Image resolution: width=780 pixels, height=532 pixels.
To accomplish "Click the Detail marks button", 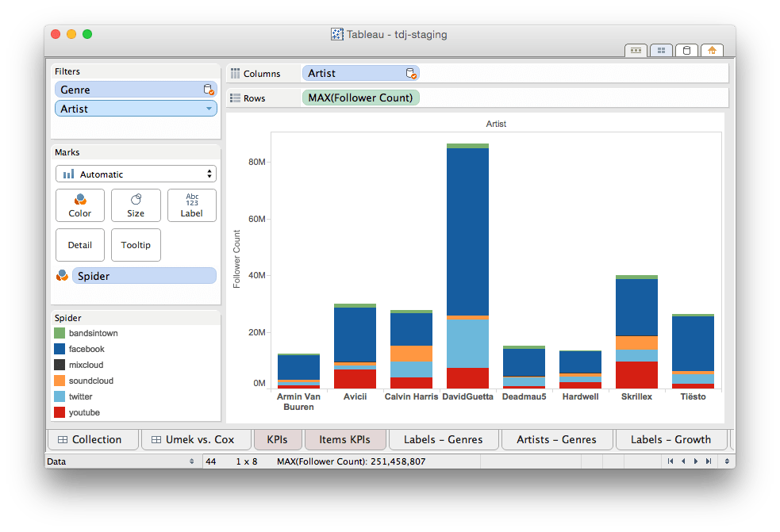I will [80, 245].
